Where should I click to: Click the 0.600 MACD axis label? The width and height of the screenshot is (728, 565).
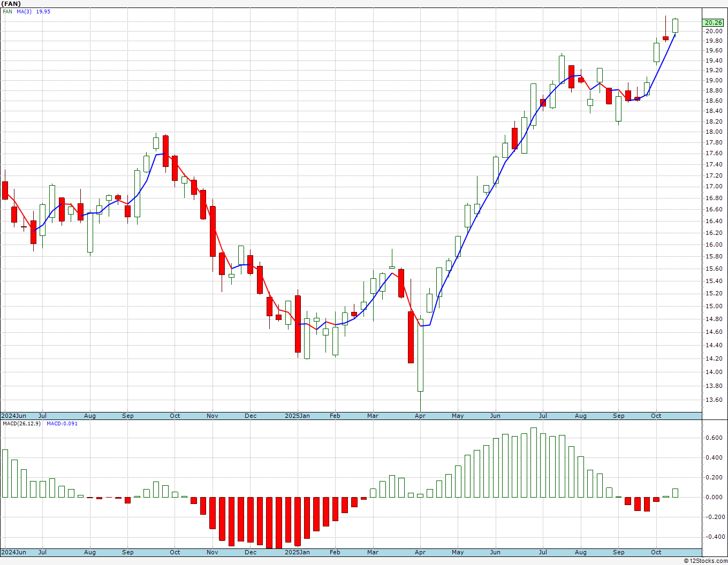(x=714, y=438)
